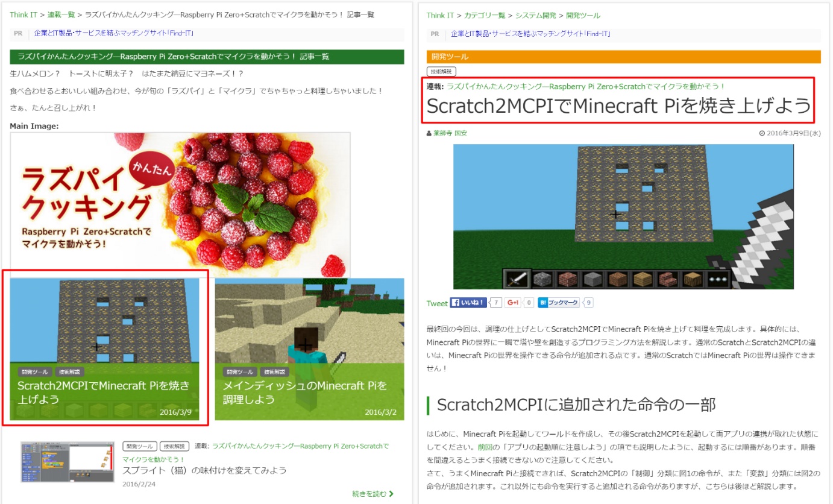Click the series link above the Scratch2MCPI headline
The height and width of the screenshot is (504, 833).
(585, 87)
